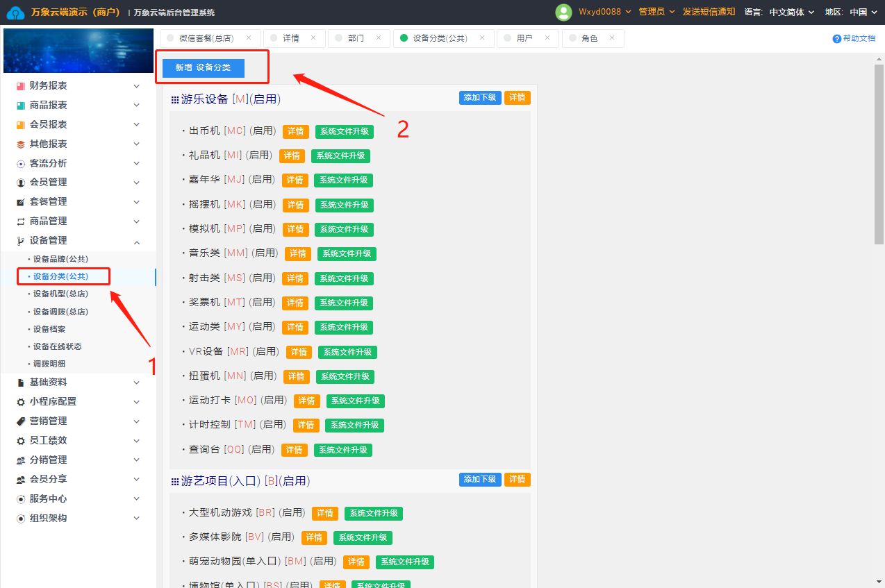The width and height of the screenshot is (885, 588).
Task: Click 详情 for 扭蛋机
Action: coord(297,376)
